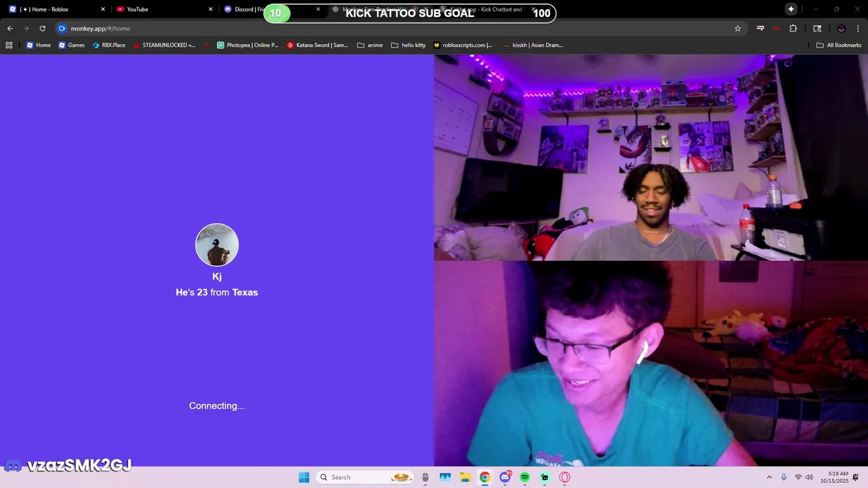Image resolution: width=868 pixels, height=488 pixels.
Task: Click the "He's 23 from Texas" text
Action: (217, 292)
